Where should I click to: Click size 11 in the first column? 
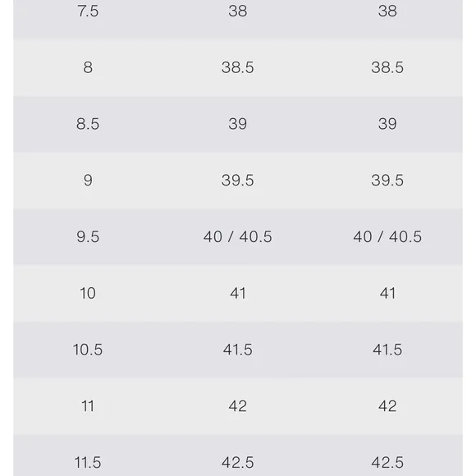pos(88,406)
